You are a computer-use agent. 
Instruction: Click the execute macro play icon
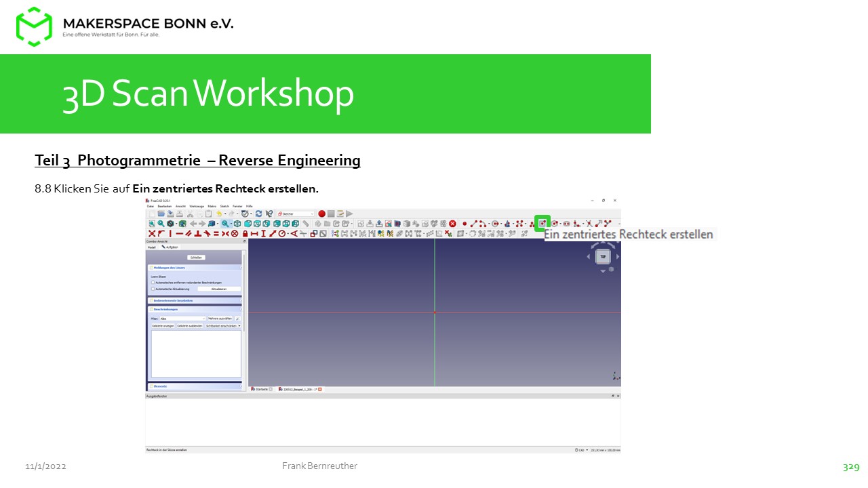tap(349, 213)
